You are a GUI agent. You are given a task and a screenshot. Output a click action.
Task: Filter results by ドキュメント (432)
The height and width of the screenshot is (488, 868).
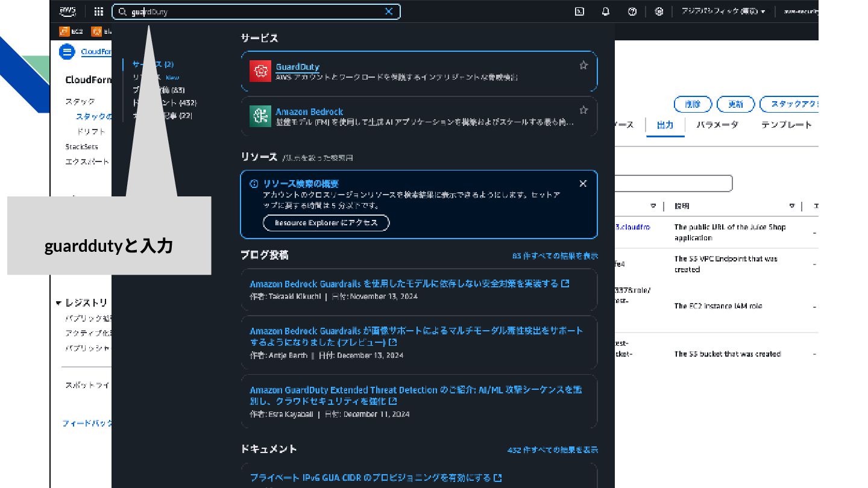coord(165,103)
